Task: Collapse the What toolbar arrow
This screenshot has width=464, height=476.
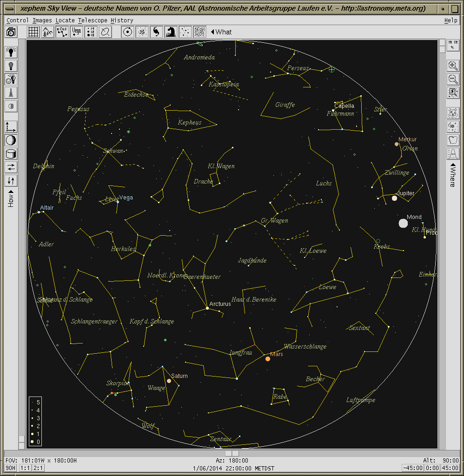Action: 212,32
